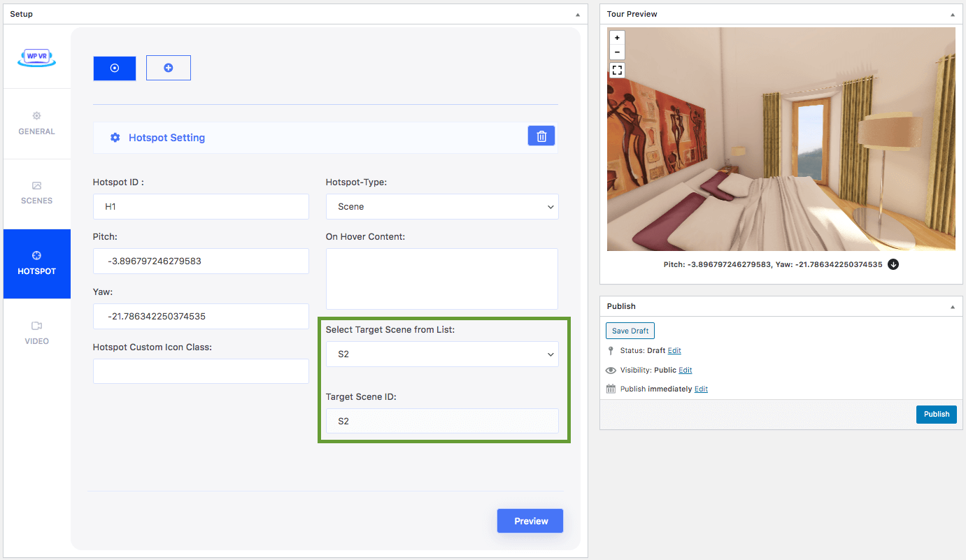Zoom in on the tour preview
The height and width of the screenshot is (560, 966).
pos(617,38)
